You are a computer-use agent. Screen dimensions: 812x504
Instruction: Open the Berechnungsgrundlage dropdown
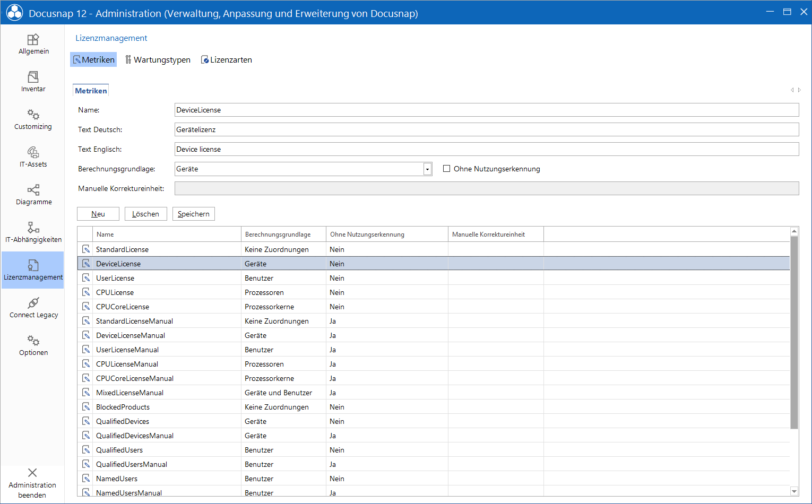click(427, 169)
